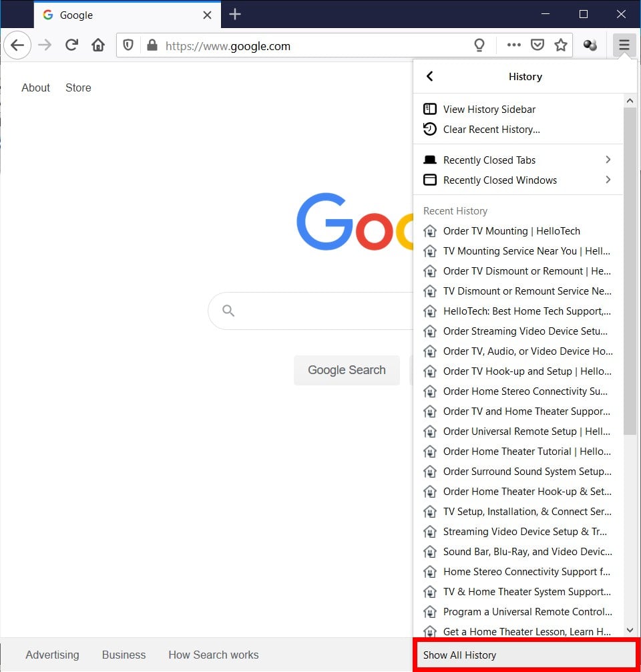Reload the current page

[71, 45]
